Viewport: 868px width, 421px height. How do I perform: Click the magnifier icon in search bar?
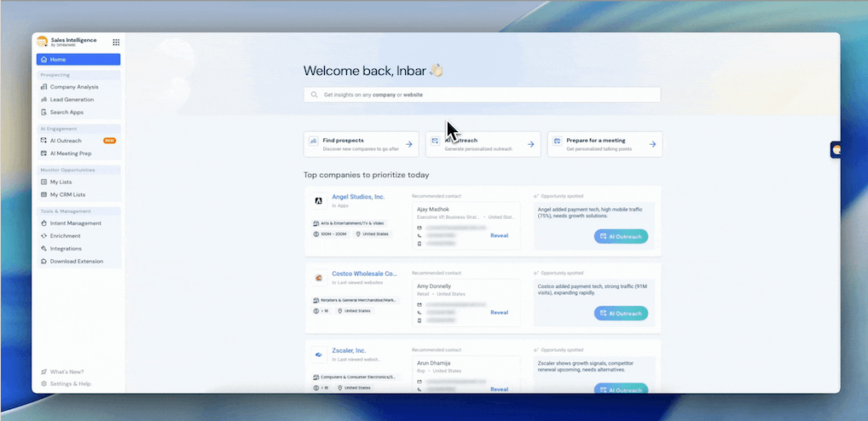pyautogui.click(x=315, y=95)
